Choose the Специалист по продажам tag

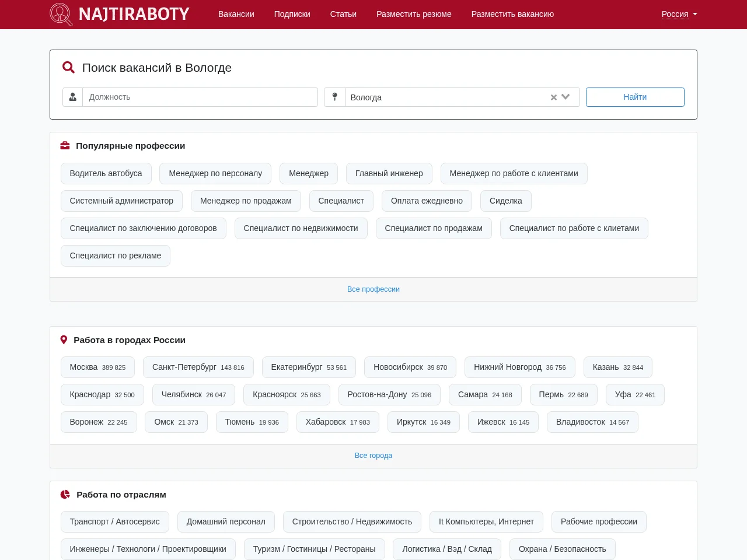click(434, 228)
